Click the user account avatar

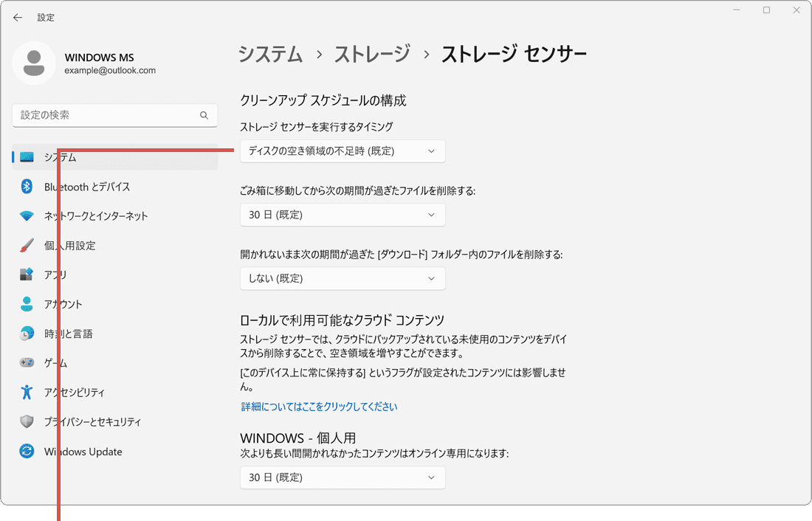[35, 64]
